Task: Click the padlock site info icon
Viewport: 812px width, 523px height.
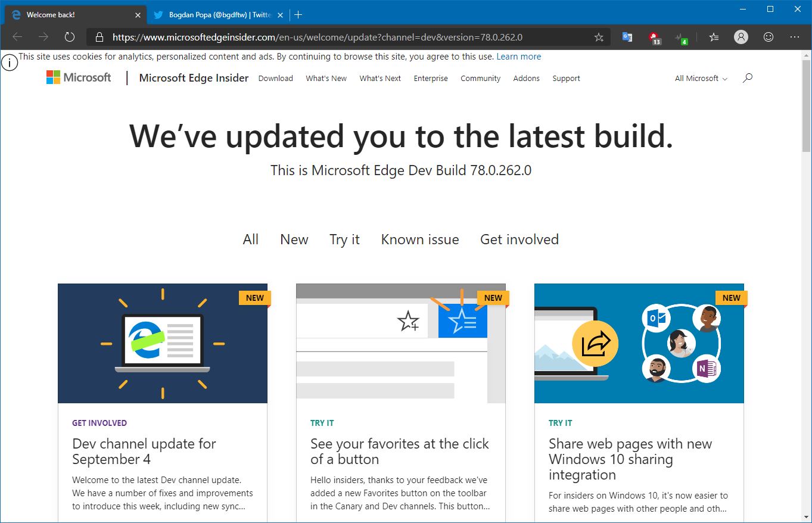Action: coord(99,37)
